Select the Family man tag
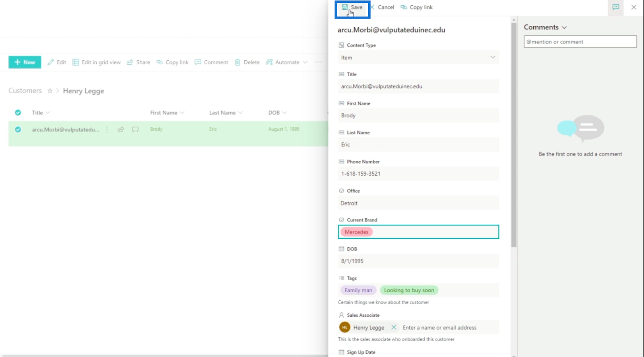The image size is (644, 357). coord(358,290)
